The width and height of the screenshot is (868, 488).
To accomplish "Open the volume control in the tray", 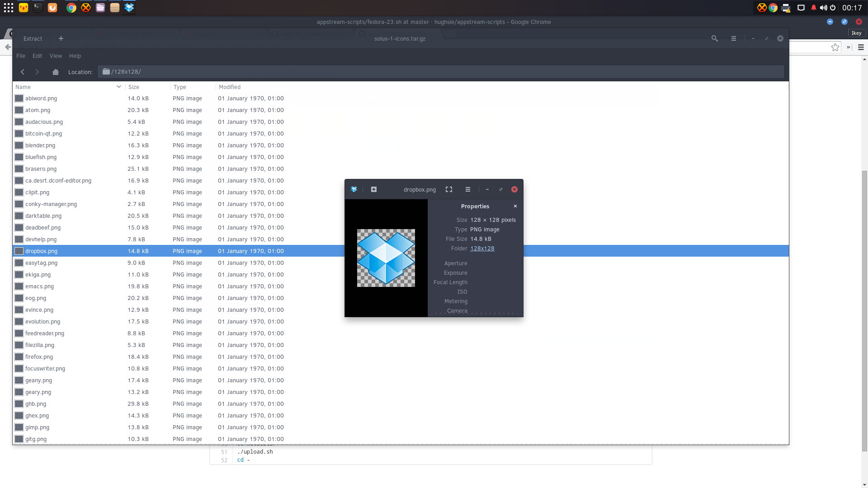I will (x=823, y=8).
